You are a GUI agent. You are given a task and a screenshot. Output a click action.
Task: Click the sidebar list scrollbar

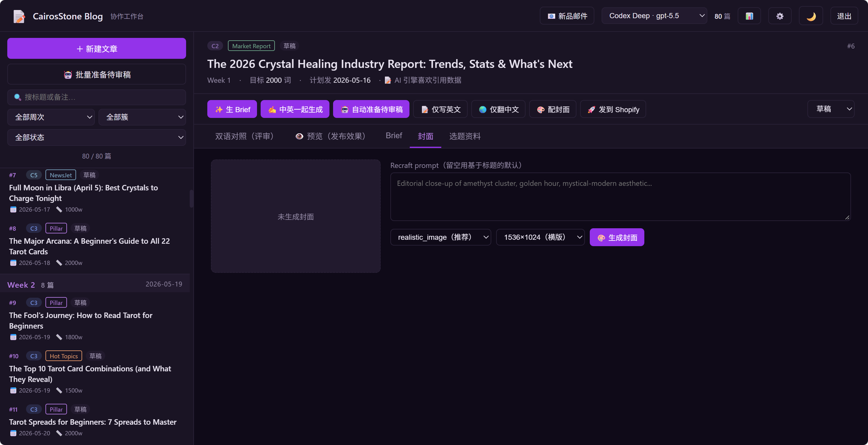click(x=192, y=199)
